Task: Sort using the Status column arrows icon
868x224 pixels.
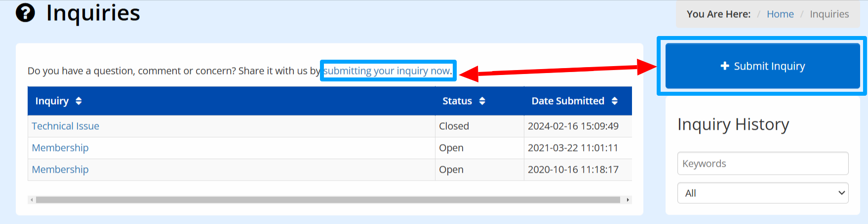Action: click(482, 101)
